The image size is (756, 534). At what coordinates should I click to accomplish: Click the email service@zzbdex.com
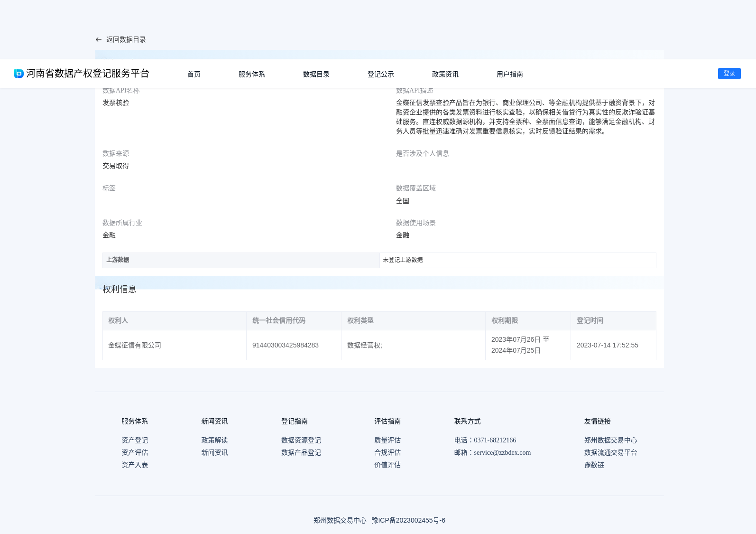(x=502, y=453)
